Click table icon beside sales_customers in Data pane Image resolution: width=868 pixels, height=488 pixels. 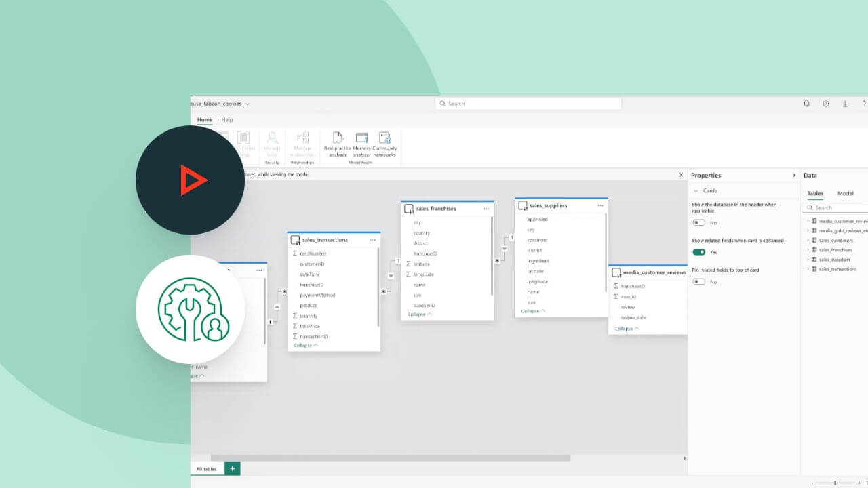coord(814,241)
